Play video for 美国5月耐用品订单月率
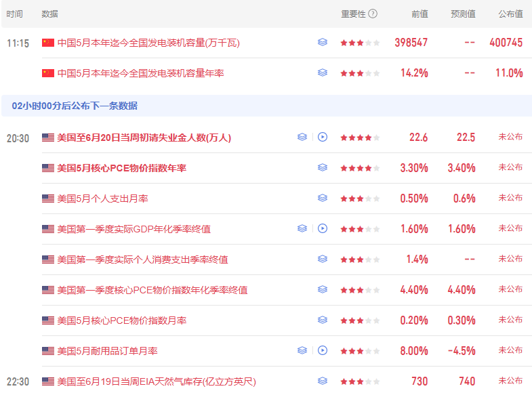Image resolution: width=532 pixels, height=395 pixels. tap(323, 350)
